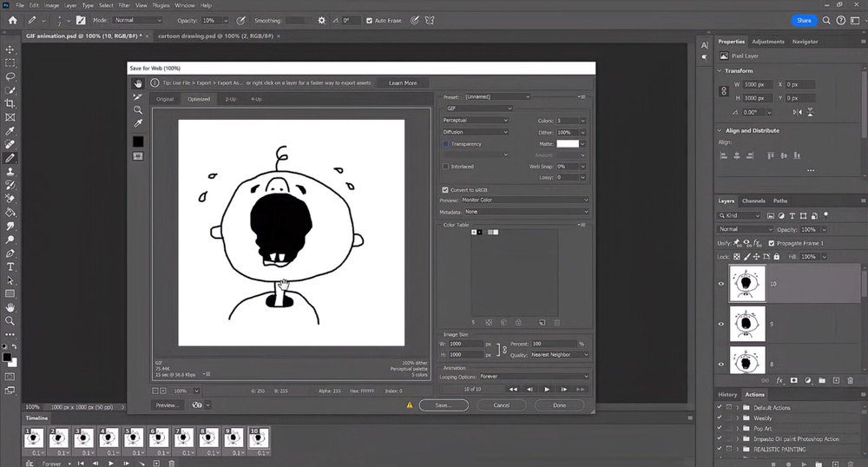Select the Hand tool in Save for Web

coord(138,83)
